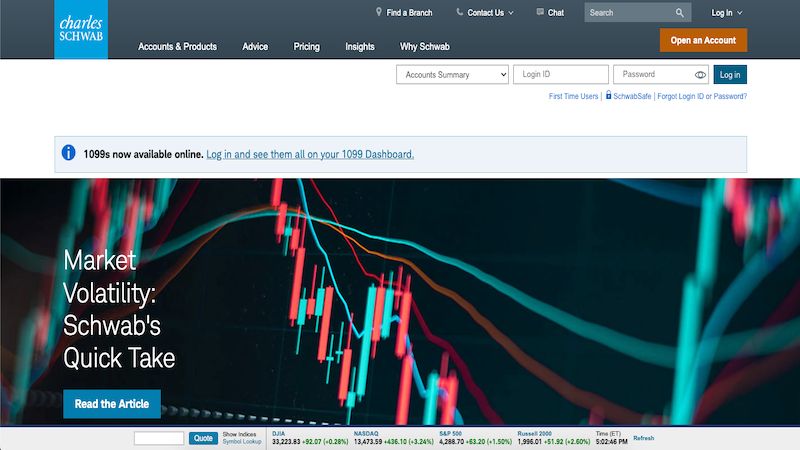800x450 pixels.
Task: Click the chat bubble icon
Action: pyautogui.click(x=540, y=12)
